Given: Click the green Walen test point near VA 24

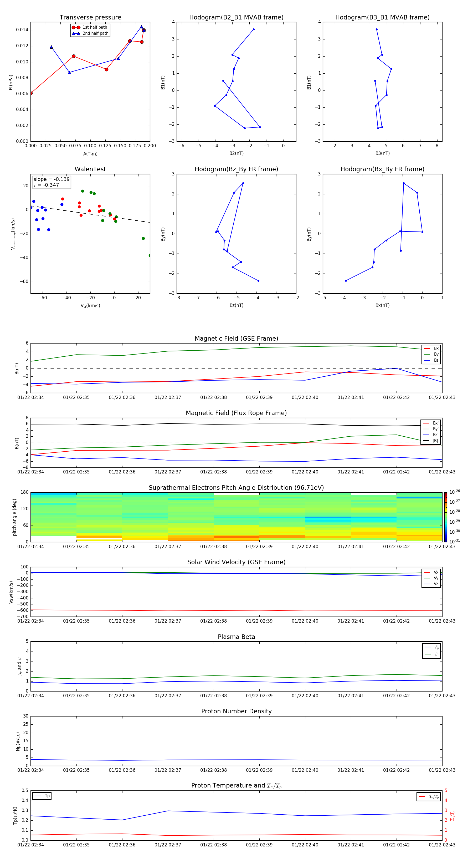Looking at the screenshot, I should click(143, 239).
